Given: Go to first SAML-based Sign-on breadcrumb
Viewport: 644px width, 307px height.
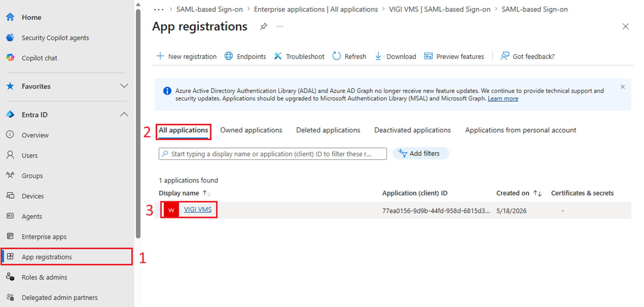Looking at the screenshot, I should tap(209, 9).
